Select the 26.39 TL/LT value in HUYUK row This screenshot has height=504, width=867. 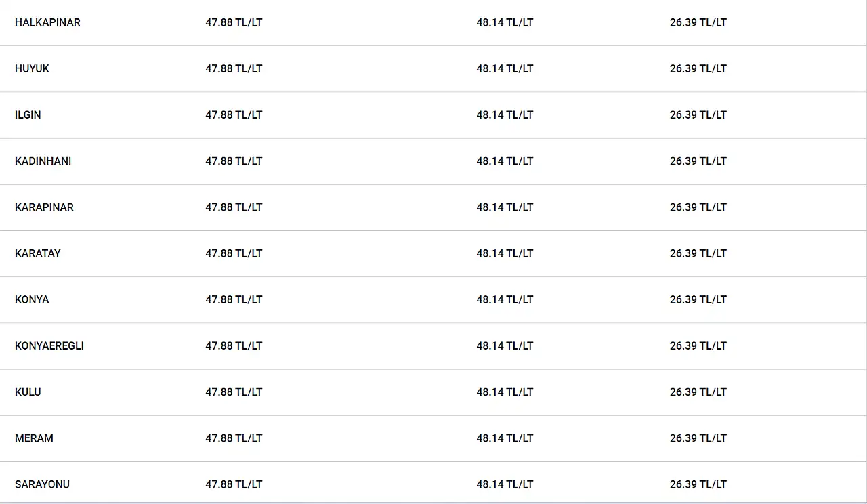tap(698, 68)
